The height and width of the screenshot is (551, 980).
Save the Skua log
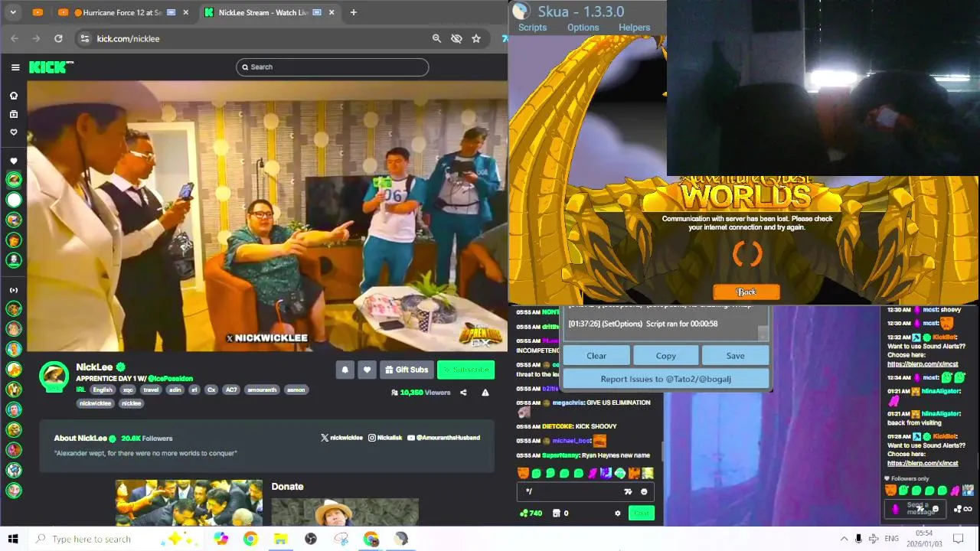[735, 356]
